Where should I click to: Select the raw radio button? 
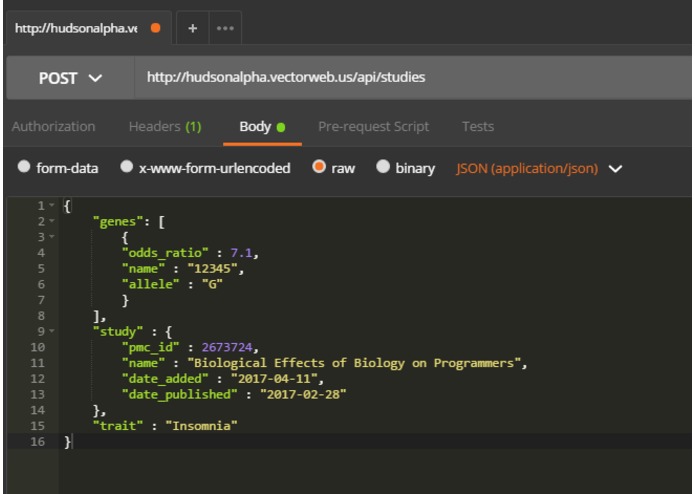tap(319, 167)
